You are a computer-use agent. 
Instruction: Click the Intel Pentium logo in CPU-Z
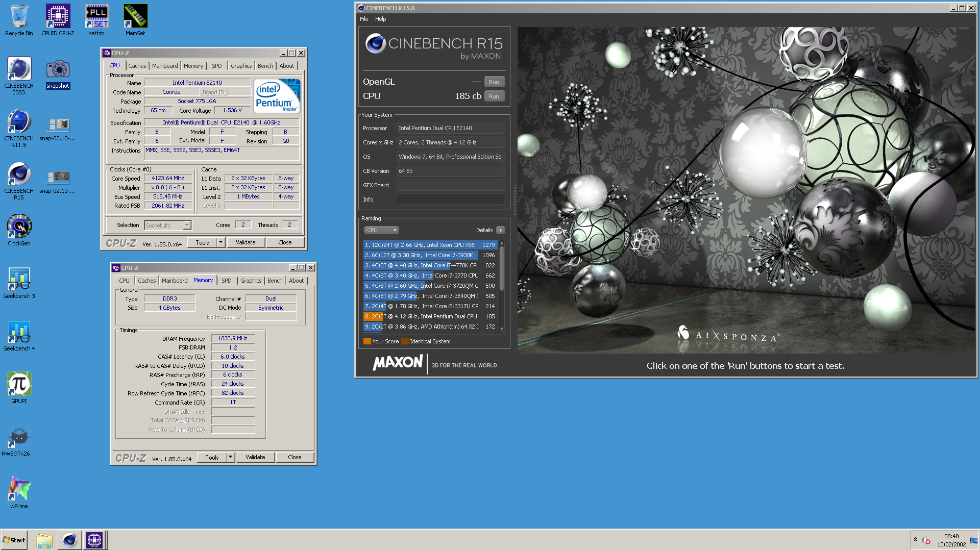tap(277, 96)
